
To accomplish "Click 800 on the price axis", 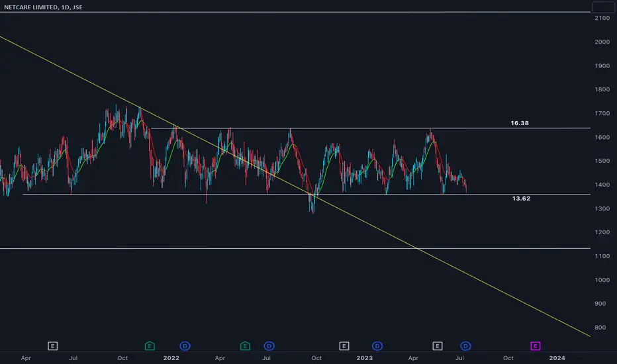I will point(600,328).
